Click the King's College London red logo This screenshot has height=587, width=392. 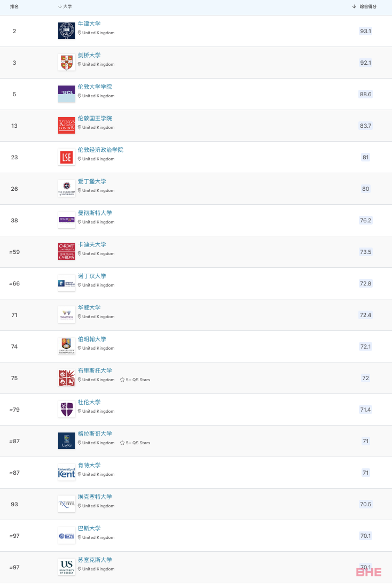[67, 126]
